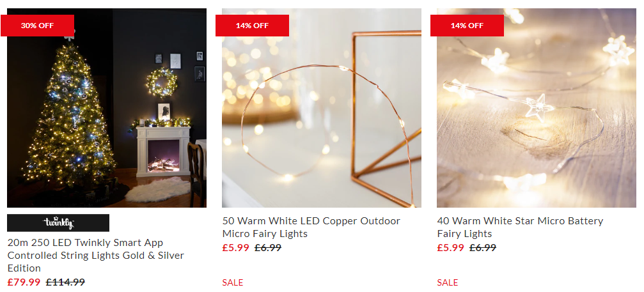Click the 14% OFF badge on star lights

tap(467, 26)
